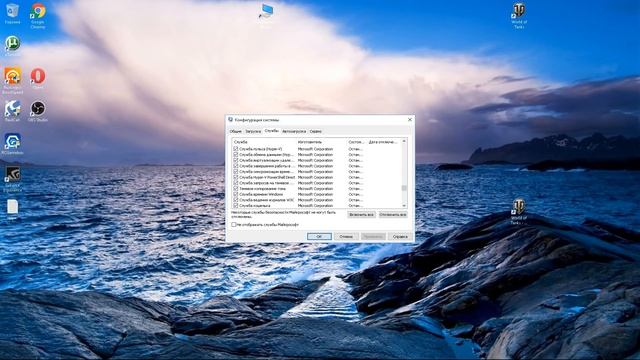Click the services list scrollbar thumb
The height and width of the screenshot is (360, 640).
pos(404,188)
